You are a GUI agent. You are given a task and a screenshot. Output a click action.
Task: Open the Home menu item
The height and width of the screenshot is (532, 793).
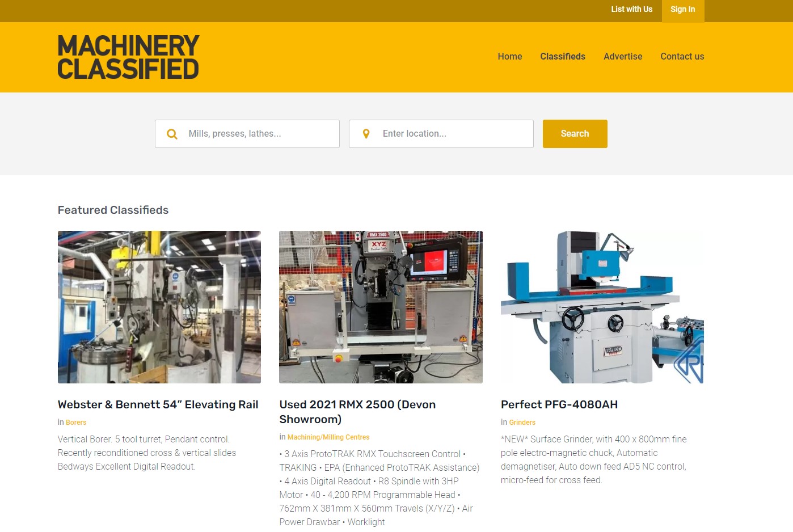pos(510,56)
